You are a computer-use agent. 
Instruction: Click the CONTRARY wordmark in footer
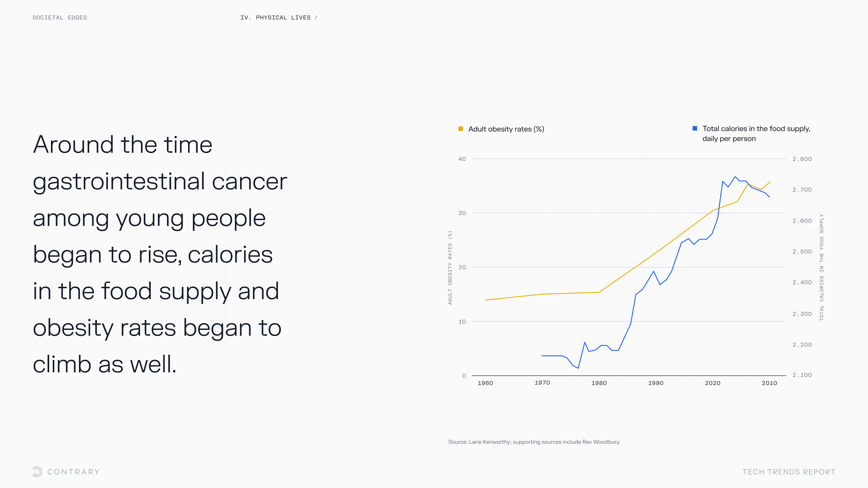(74, 472)
